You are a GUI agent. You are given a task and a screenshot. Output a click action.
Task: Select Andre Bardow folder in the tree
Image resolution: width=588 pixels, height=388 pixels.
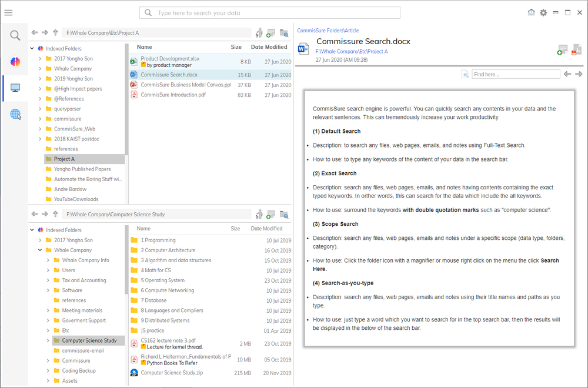pos(70,189)
